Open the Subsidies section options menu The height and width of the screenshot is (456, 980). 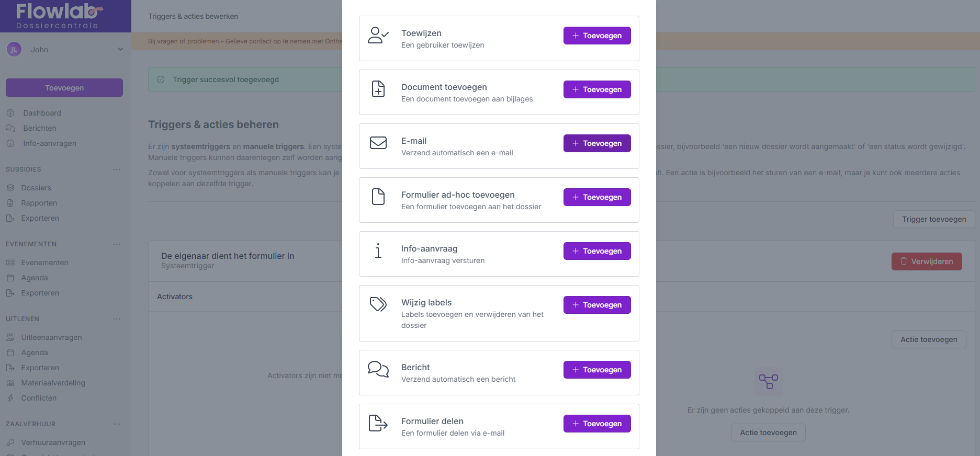click(117, 169)
